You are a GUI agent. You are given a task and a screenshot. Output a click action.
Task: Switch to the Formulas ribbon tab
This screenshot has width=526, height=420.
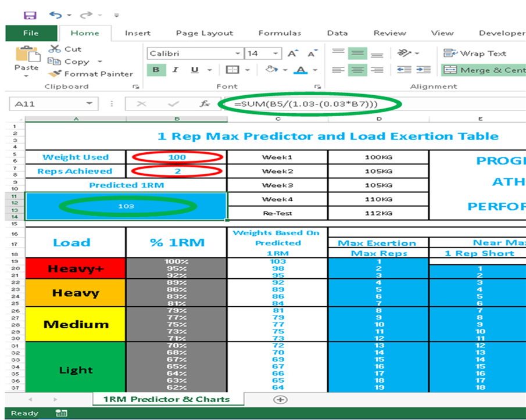click(280, 33)
